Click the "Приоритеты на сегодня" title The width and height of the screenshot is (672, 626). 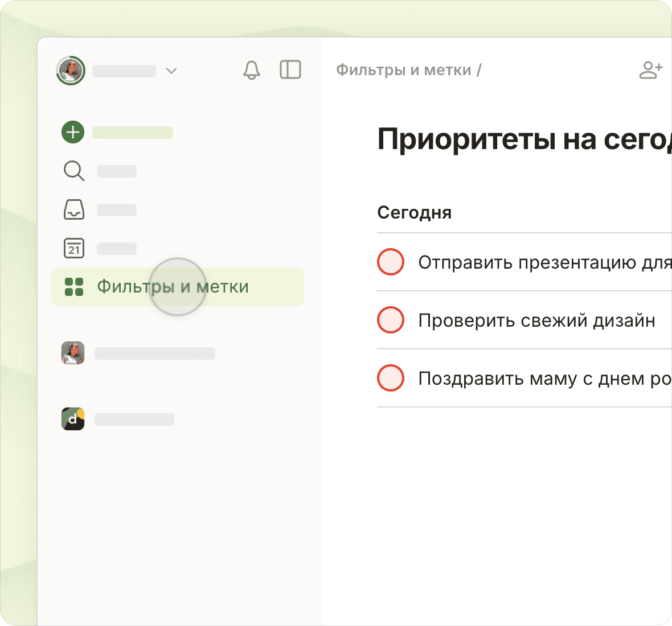click(x=524, y=139)
